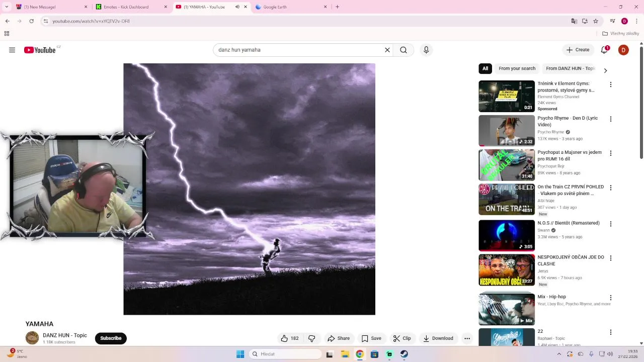The width and height of the screenshot is (644, 362).
Task: Reload the current page
Action: (x=31, y=21)
